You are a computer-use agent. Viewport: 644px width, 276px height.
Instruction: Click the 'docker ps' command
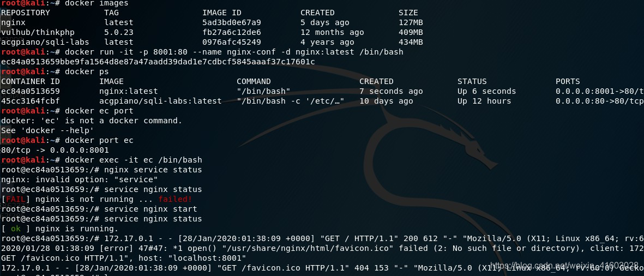87,72
